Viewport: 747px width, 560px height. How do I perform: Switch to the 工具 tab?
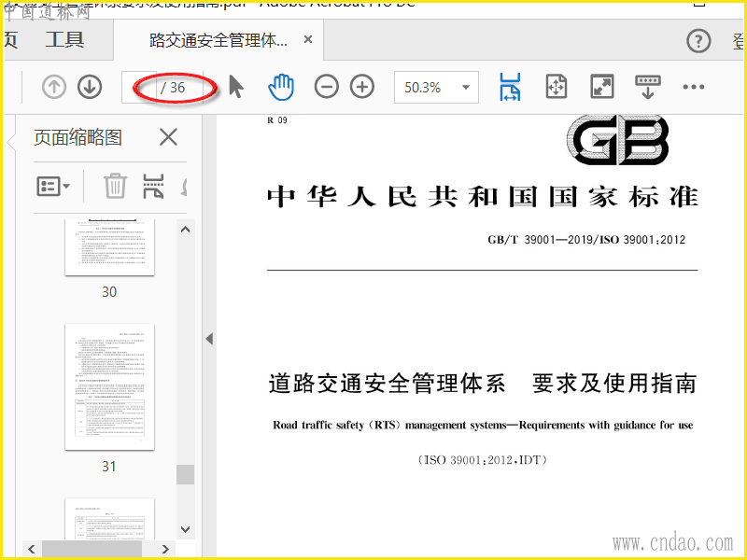tap(64, 39)
